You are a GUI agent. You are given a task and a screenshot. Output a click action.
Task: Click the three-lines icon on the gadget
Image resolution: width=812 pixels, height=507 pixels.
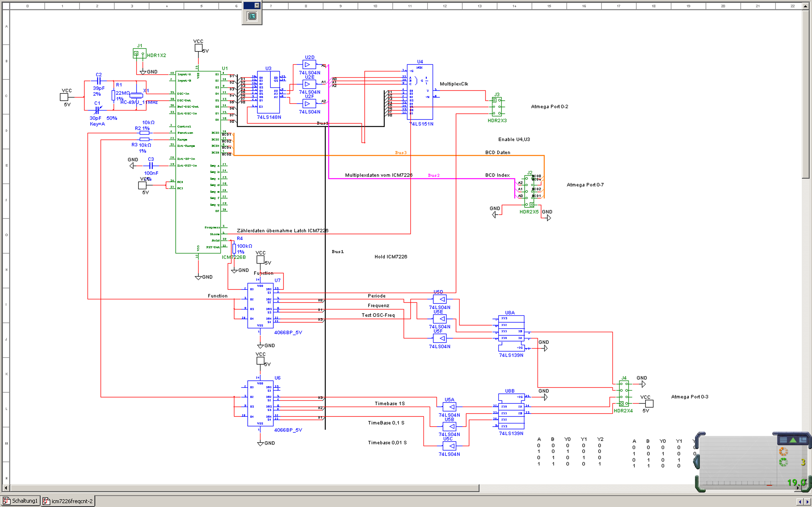tap(783, 440)
